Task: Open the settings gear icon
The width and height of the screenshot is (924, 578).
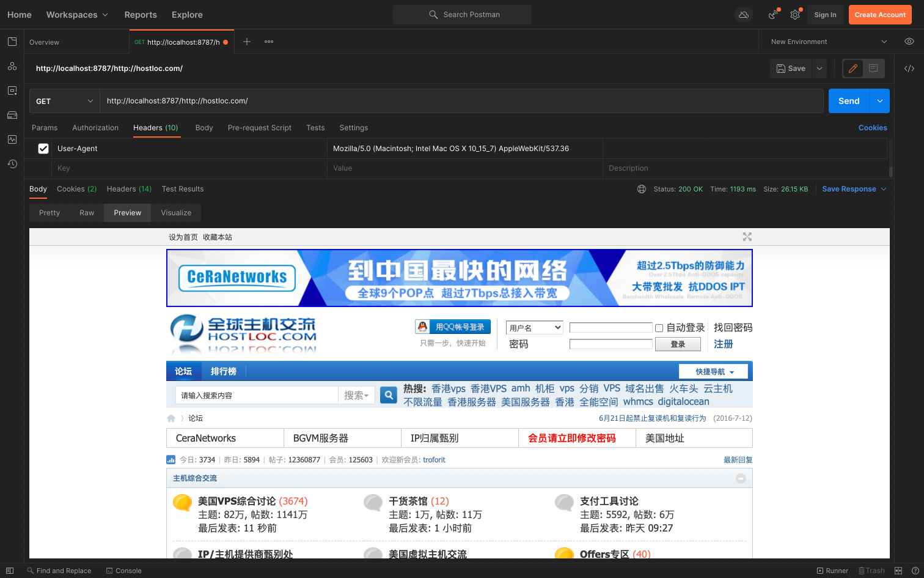Action: (x=795, y=15)
